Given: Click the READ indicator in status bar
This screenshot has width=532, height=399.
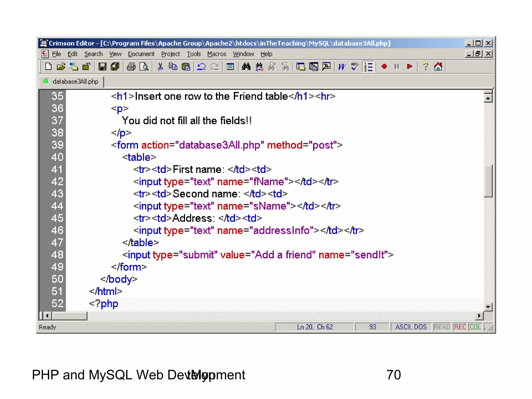Looking at the screenshot, I should 442,327.
